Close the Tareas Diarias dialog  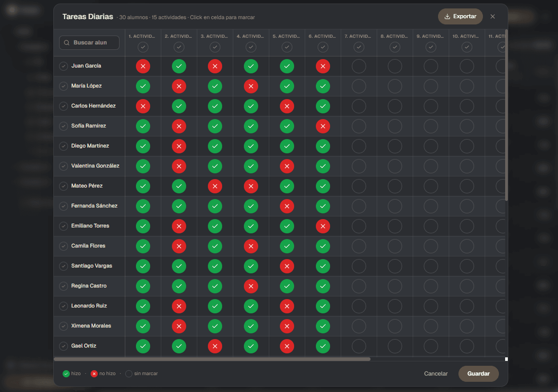pos(493,16)
